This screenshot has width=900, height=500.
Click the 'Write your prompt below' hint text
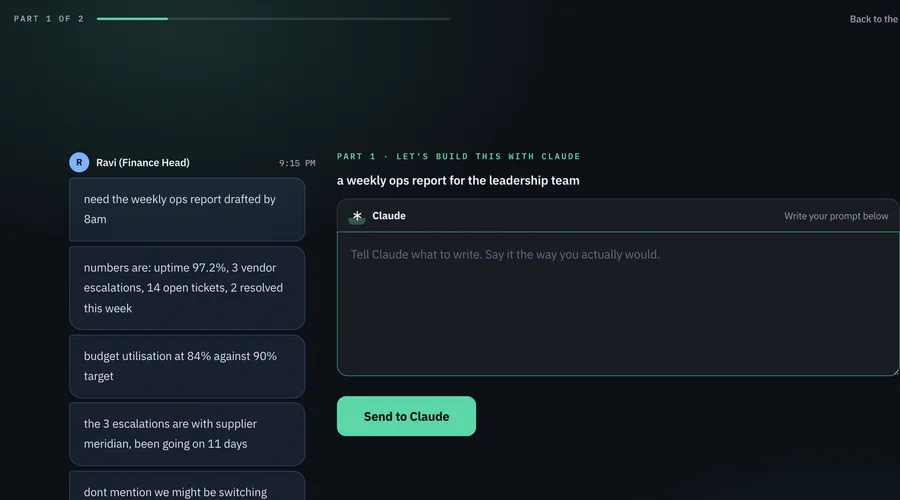[836, 216]
